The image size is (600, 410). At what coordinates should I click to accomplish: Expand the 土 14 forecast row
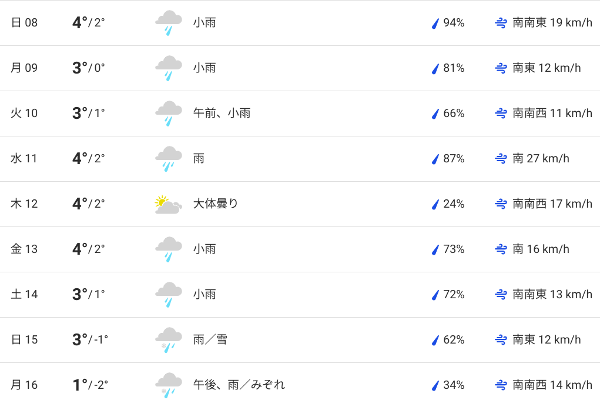(300, 294)
